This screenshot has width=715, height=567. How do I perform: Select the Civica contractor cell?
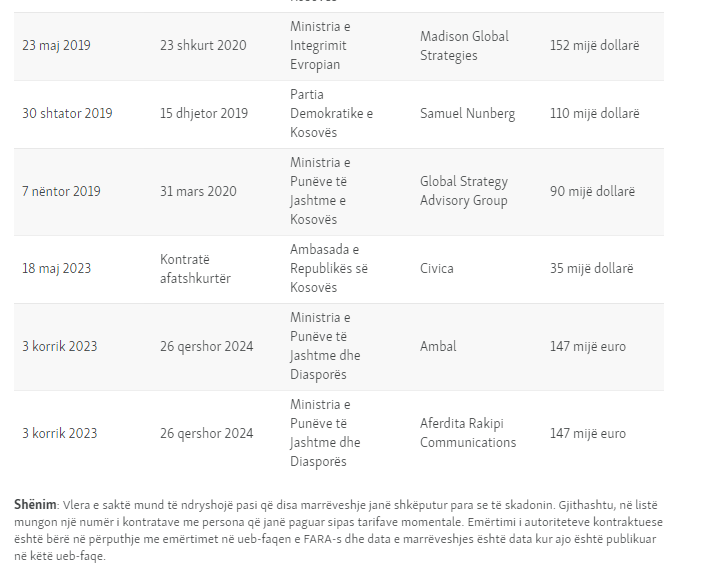[x=437, y=269]
